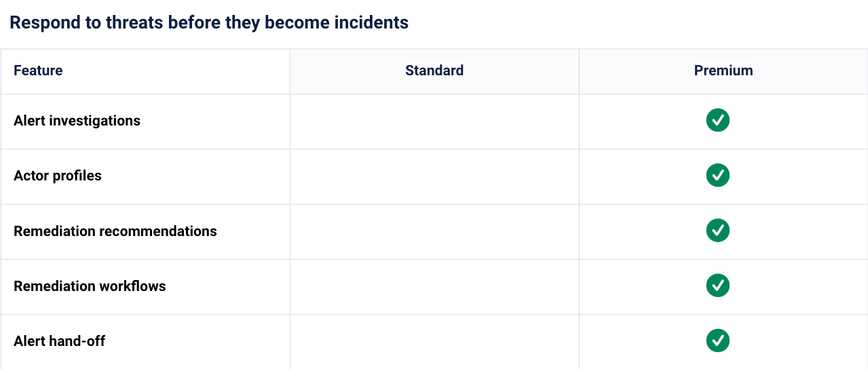Click the Actor profiles feature label

[58, 176]
